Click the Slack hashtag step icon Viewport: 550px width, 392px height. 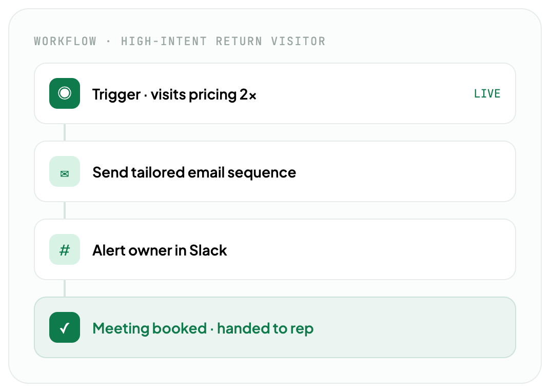click(x=65, y=249)
